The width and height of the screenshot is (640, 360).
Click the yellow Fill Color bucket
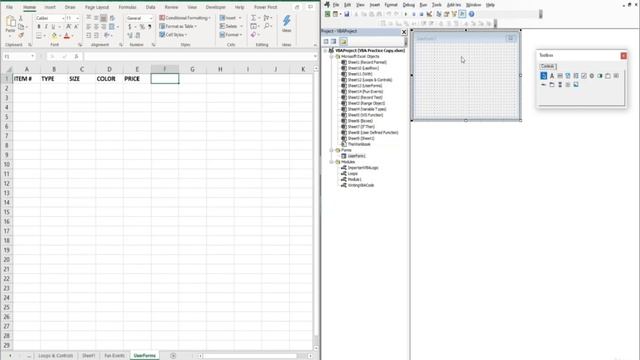54,36
